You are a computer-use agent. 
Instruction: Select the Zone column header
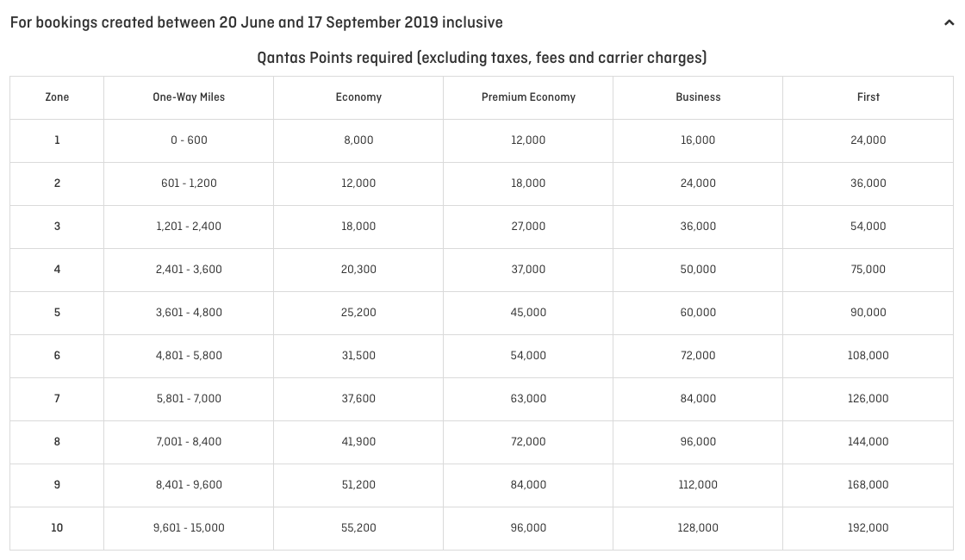57,97
